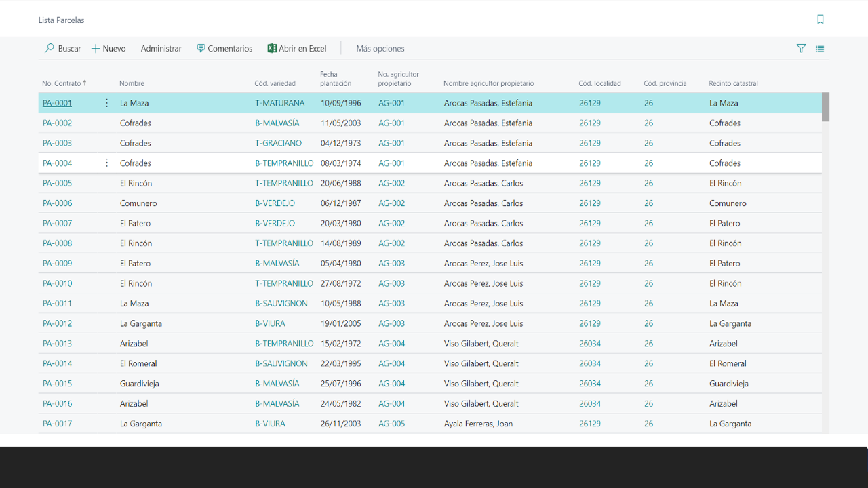Click the Cód. provincia column header

coord(665,83)
